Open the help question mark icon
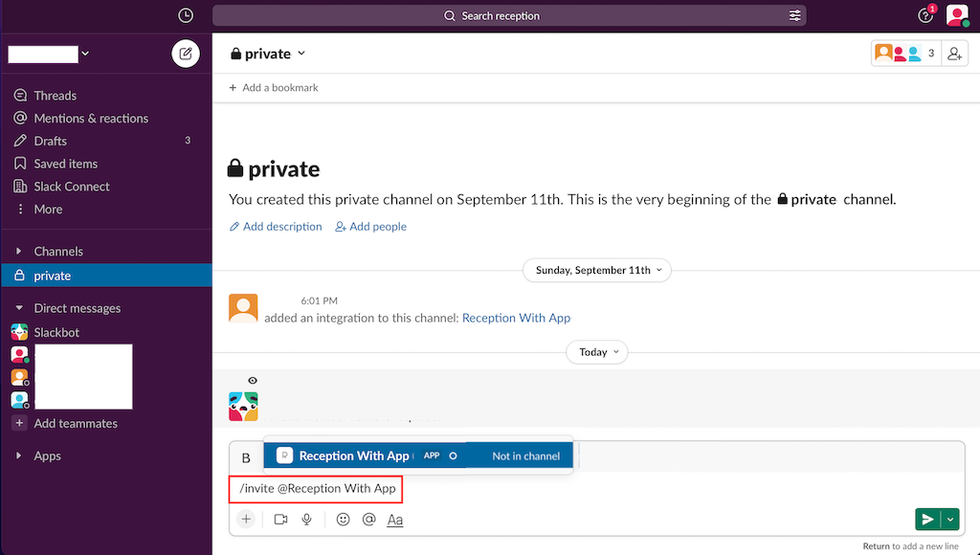Screen dimensions: 980x555 coord(924,15)
